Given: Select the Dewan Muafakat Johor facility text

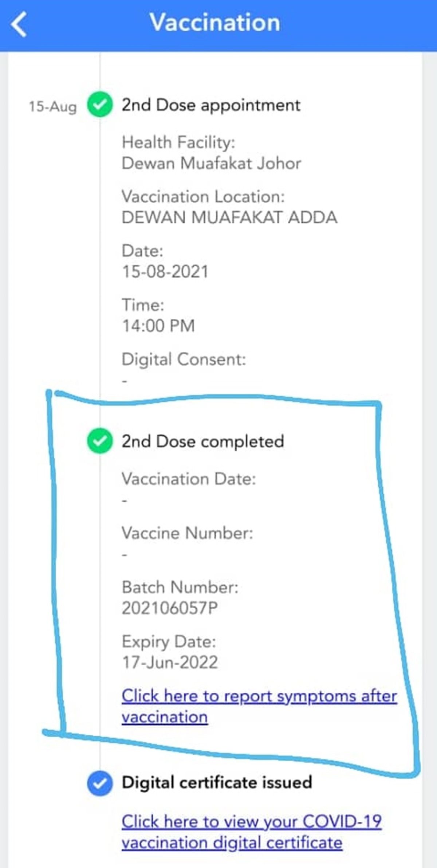Looking at the screenshot, I should click(211, 163).
